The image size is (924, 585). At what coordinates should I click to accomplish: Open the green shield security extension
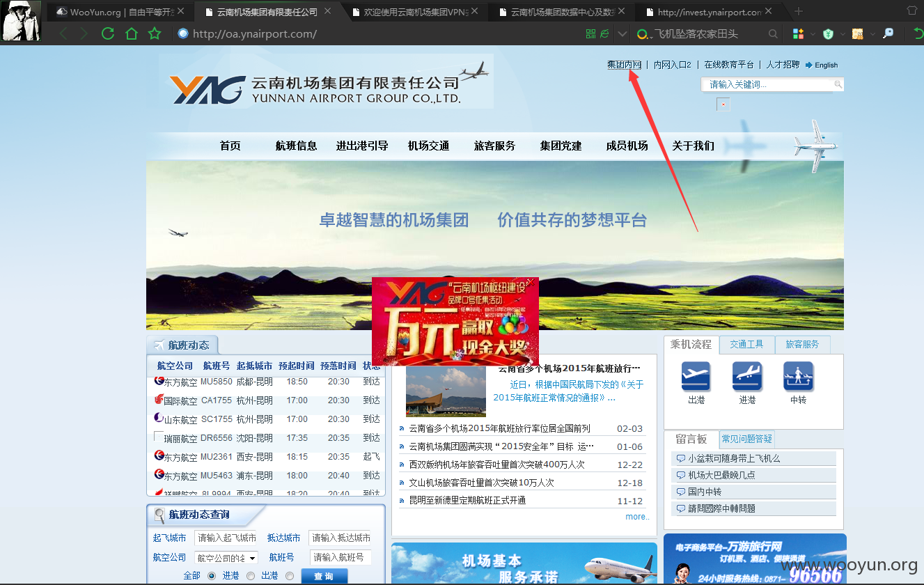[x=828, y=33]
